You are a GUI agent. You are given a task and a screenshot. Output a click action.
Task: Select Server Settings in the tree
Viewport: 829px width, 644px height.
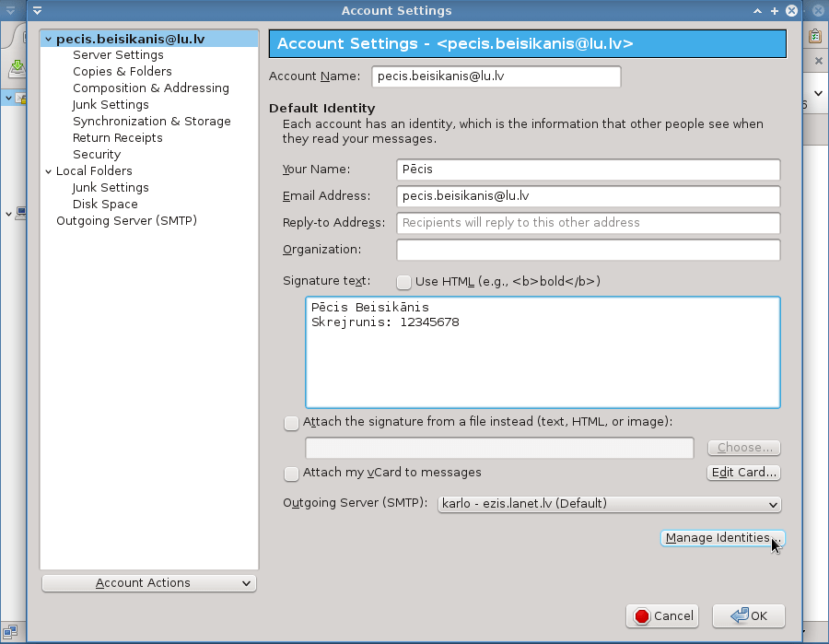coord(118,55)
